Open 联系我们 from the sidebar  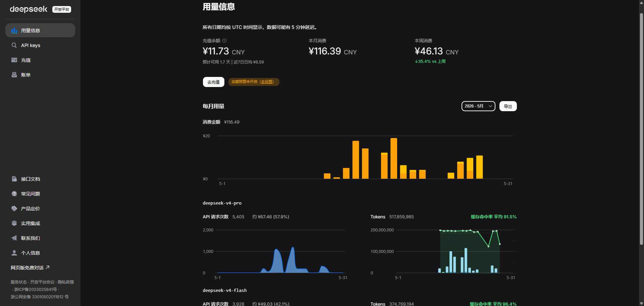click(x=40, y=238)
